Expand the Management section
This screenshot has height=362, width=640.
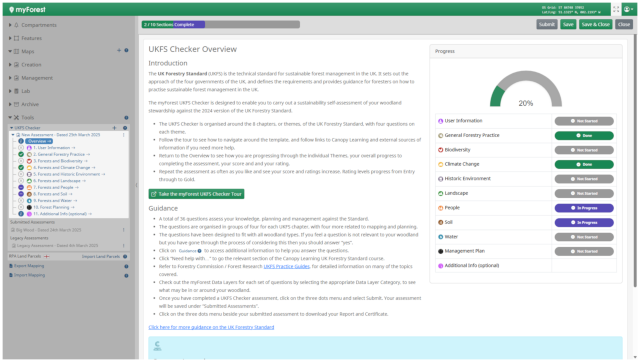(x=10, y=78)
